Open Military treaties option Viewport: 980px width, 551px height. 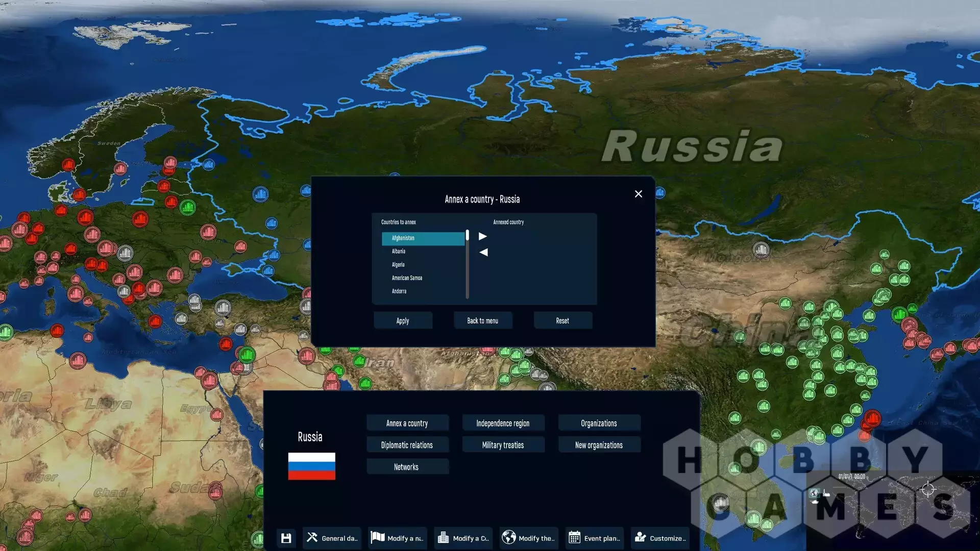point(503,445)
